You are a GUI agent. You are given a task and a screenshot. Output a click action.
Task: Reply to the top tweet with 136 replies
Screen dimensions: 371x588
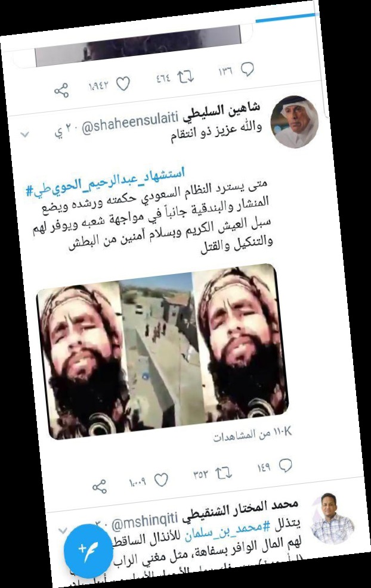click(247, 70)
